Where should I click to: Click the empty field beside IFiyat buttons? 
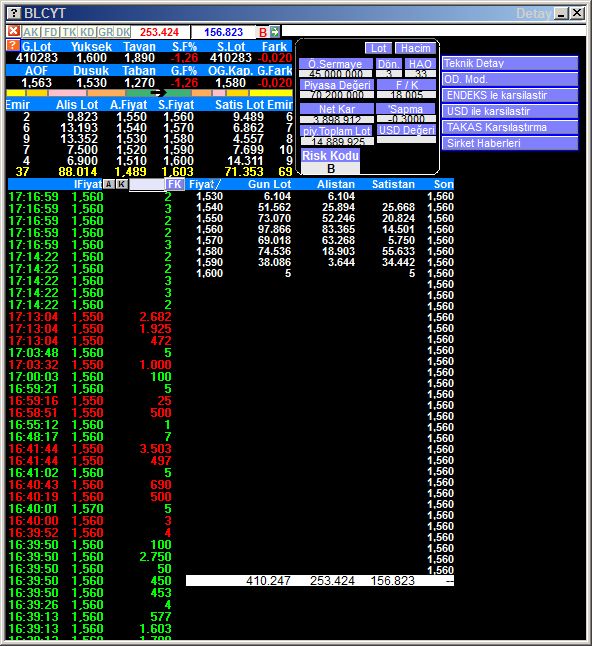click(146, 185)
